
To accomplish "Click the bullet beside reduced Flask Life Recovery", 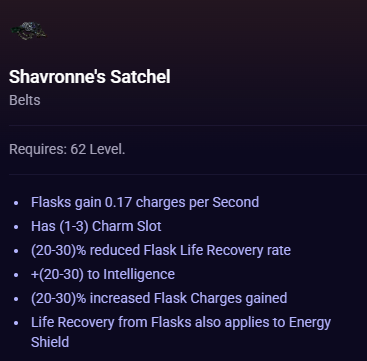I will click(16, 251).
